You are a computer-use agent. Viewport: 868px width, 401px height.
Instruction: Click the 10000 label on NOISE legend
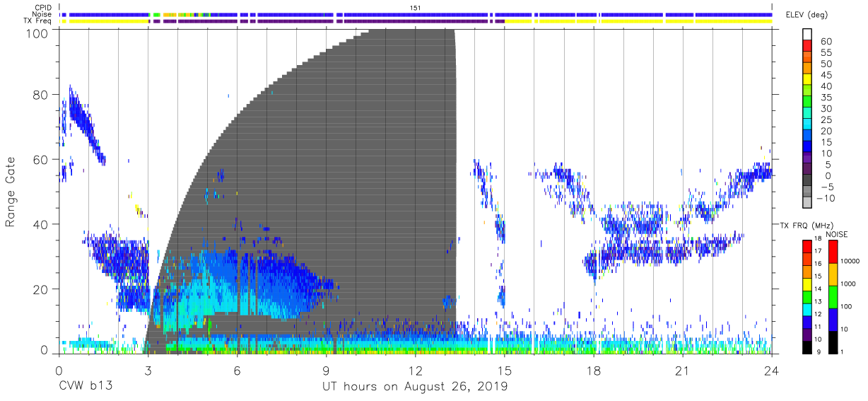click(x=850, y=262)
